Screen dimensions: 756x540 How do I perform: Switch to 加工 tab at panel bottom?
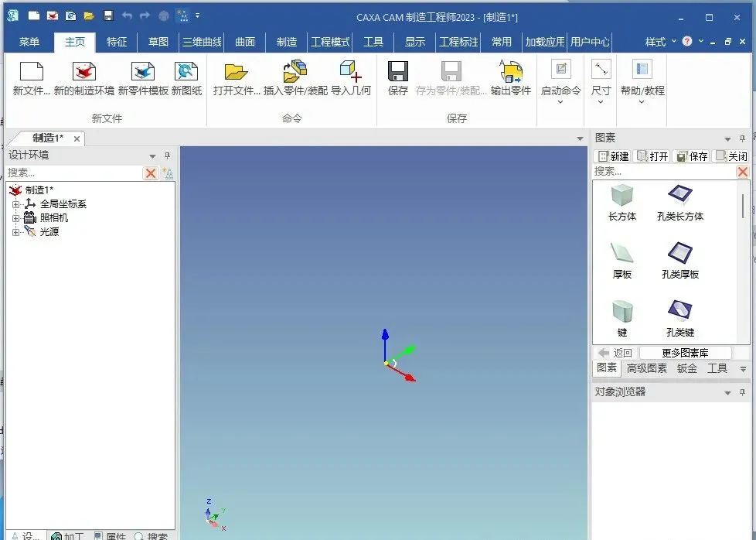pyautogui.click(x=67, y=535)
